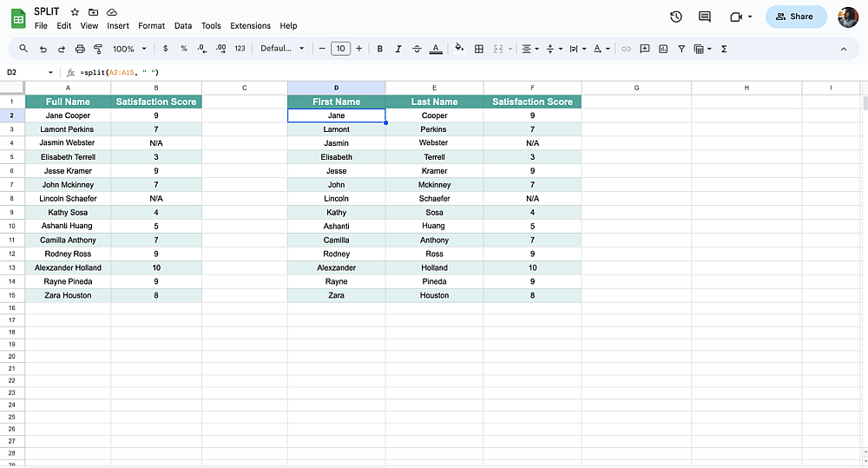Open the Data menu
The height and width of the screenshot is (468, 868).
182,25
